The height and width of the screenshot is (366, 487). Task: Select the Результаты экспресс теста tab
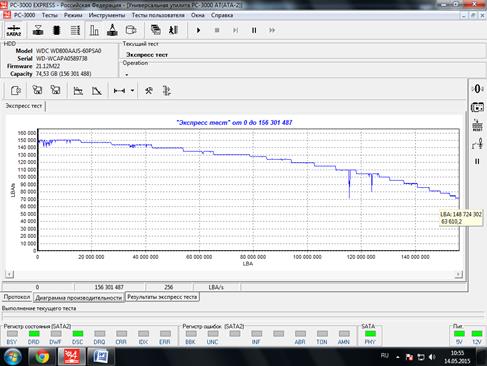click(162, 297)
